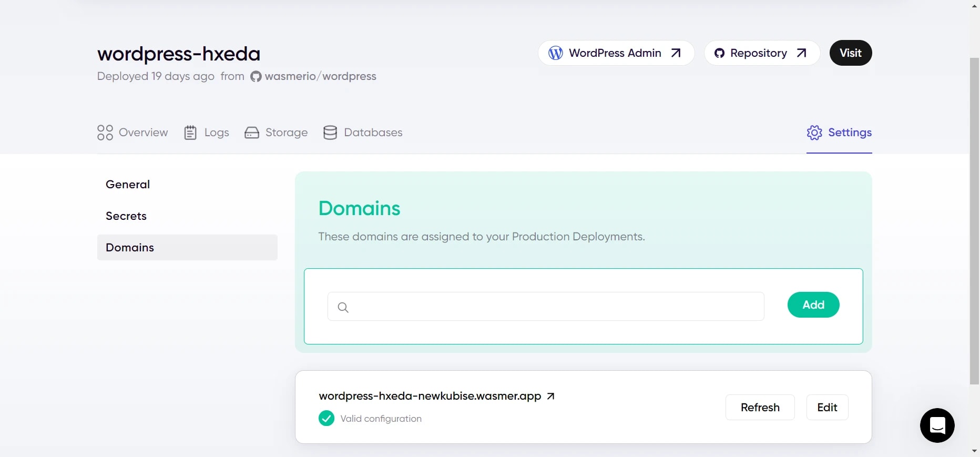Image resolution: width=980 pixels, height=457 pixels.
Task: Focus the domain search input field
Action: click(546, 307)
